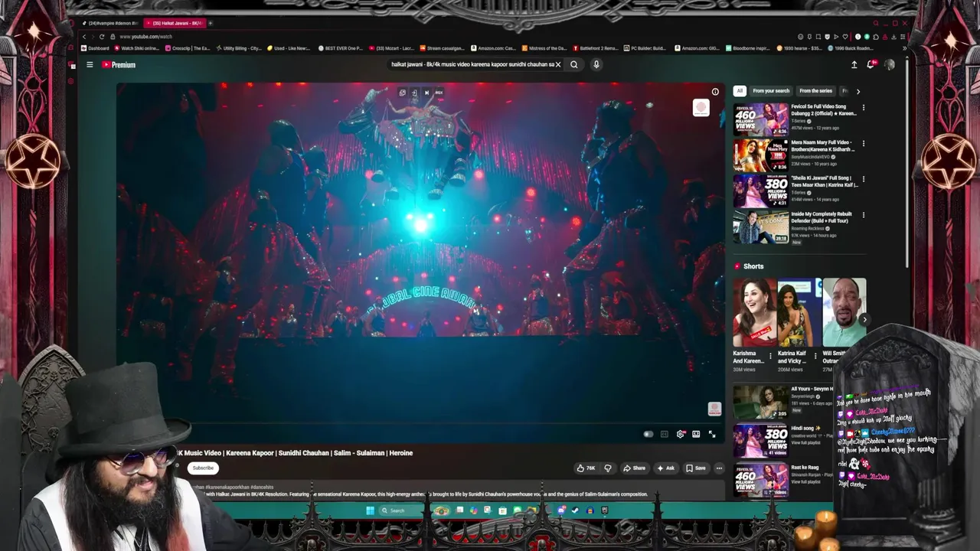Viewport: 980px width, 551px height.
Task: Select the All filter chip
Action: pos(740,91)
